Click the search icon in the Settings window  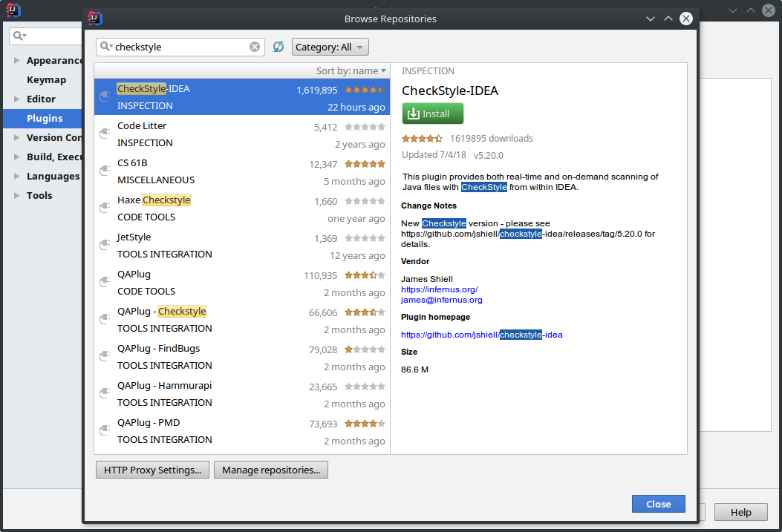point(20,36)
